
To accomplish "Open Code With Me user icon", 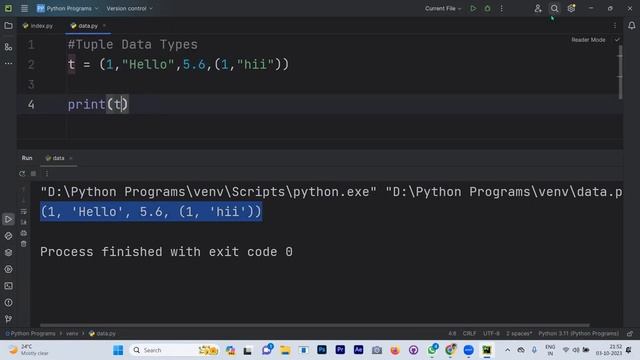I will [x=538, y=8].
